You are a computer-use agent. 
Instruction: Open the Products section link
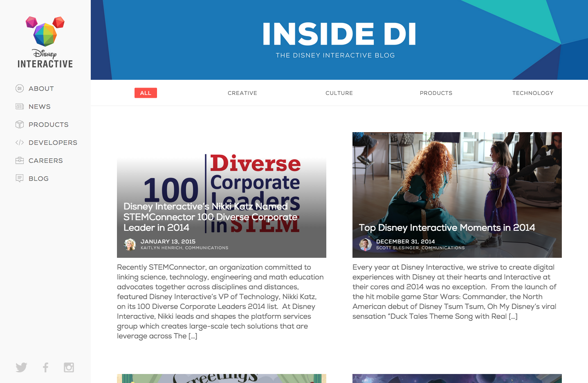point(49,124)
